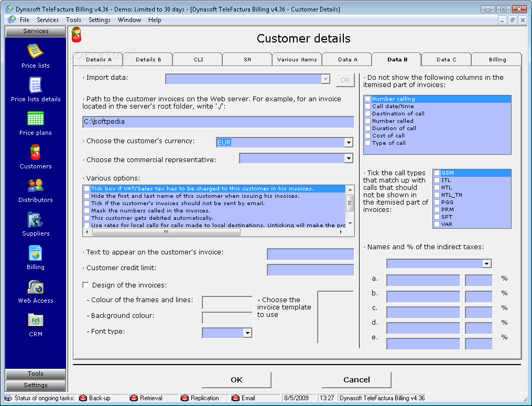Click the indirect tax 'a.' percentage field
The image size is (532, 406).
click(x=479, y=281)
